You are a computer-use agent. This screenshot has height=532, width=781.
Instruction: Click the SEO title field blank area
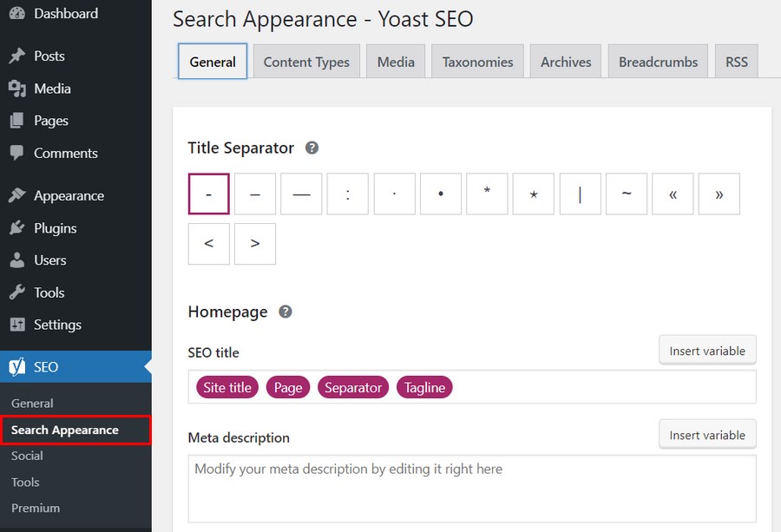603,387
